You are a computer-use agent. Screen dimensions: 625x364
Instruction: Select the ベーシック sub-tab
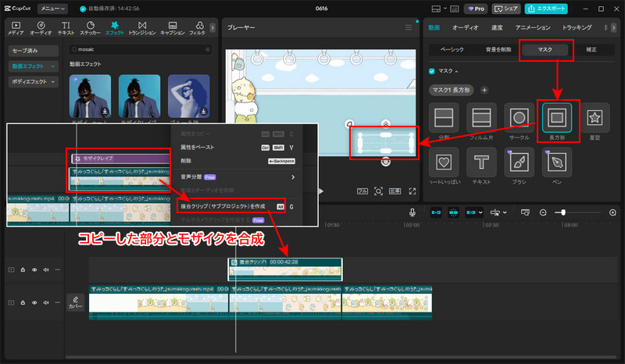click(452, 49)
